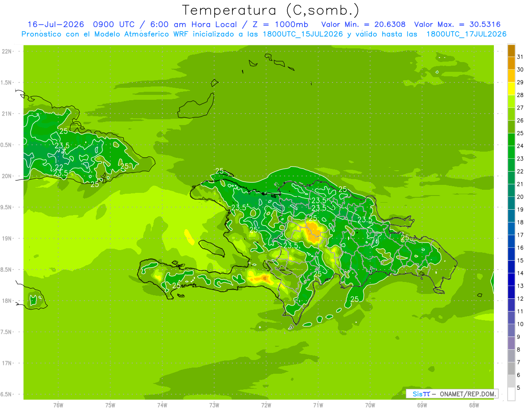Click the '6:00 am Hora Local' text
Image resolution: width=532 pixels, height=411 pixels.
tap(192, 24)
